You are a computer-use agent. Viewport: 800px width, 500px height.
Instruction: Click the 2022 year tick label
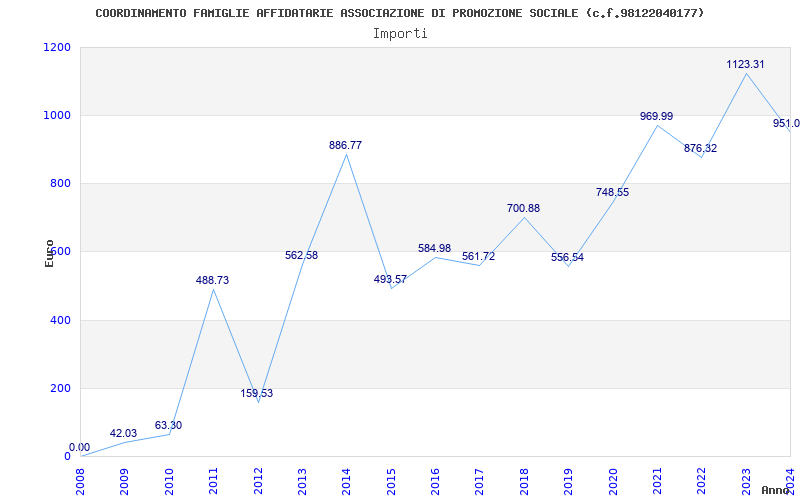702,482
